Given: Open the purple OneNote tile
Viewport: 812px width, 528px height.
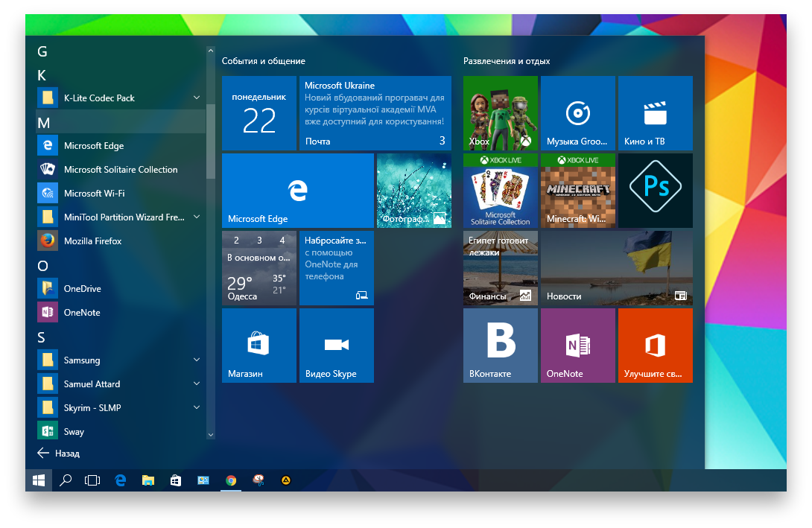Looking at the screenshot, I should (578, 346).
